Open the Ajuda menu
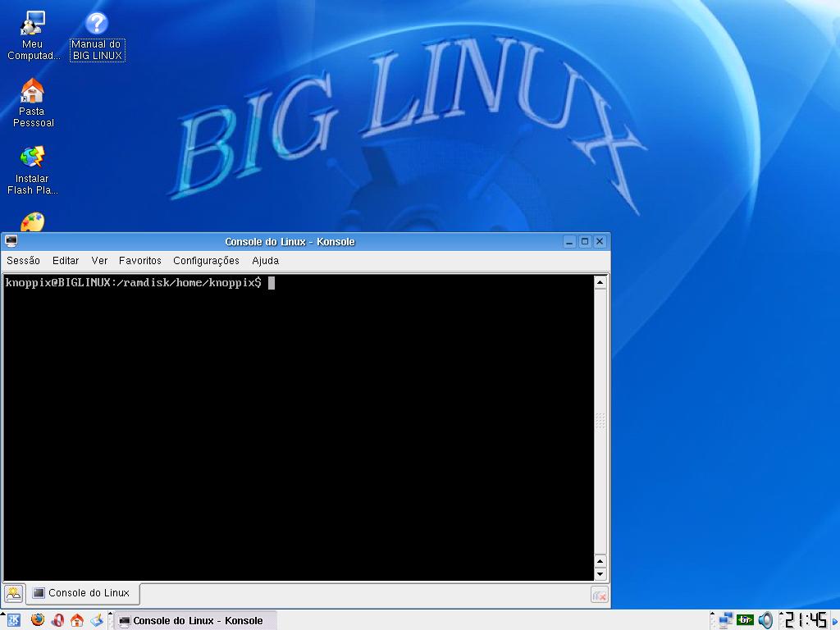The height and width of the screenshot is (630, 840). [x=265, y=260]
